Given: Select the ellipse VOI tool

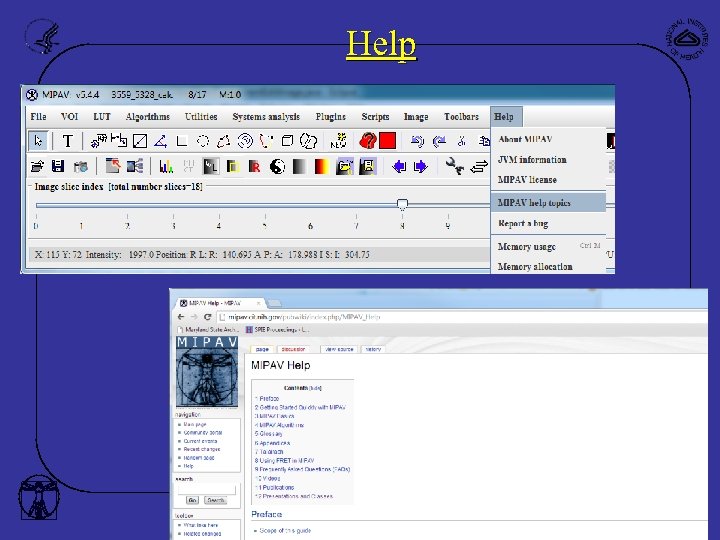Looking at the screenshot, I should tap(202, 141).
